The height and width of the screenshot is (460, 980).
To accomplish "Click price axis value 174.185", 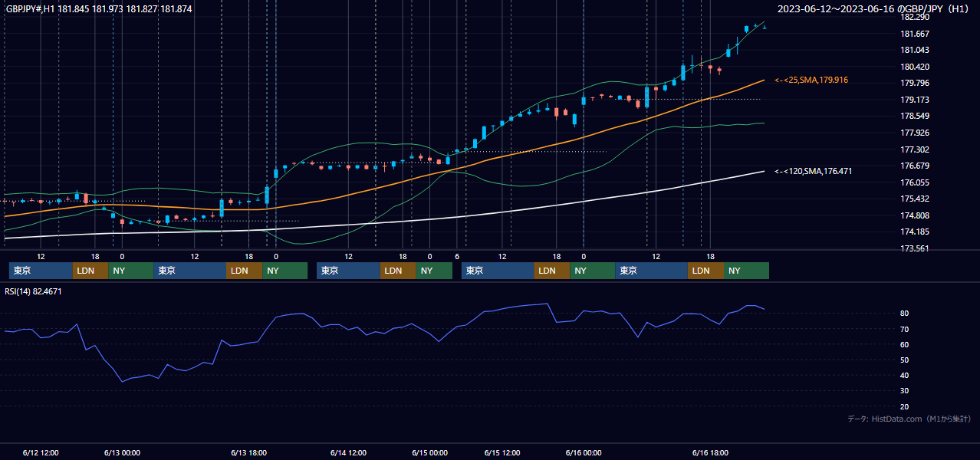I will coord(914,232).
